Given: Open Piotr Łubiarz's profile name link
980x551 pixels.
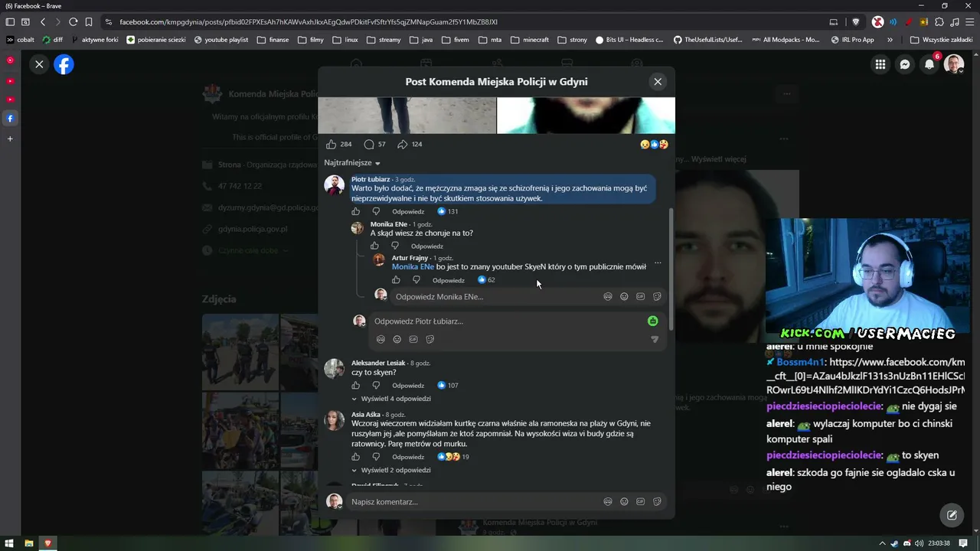Looking at the screenshot, I should point(371,180).
